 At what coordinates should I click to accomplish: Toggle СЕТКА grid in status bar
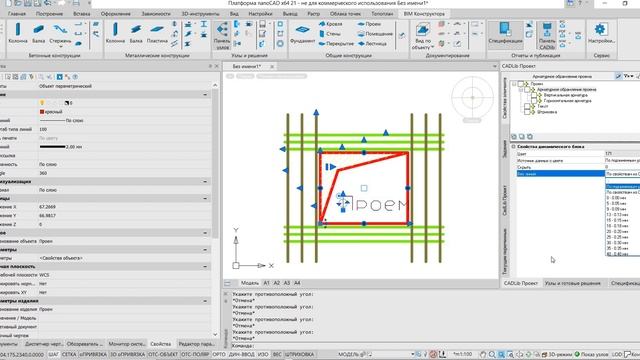pos(69,354)
